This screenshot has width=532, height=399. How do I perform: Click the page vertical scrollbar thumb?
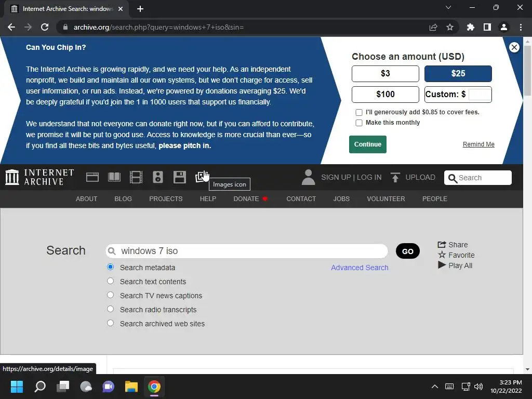point(527,71)
